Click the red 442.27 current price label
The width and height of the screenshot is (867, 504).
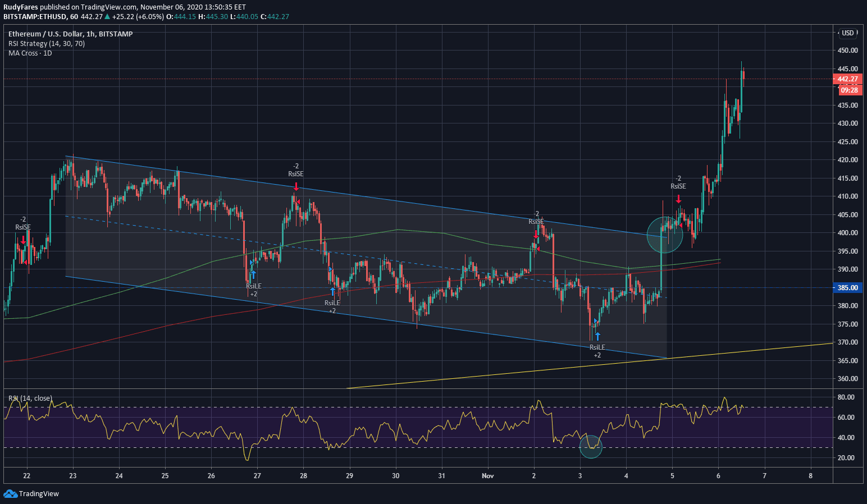tap(847, 79)
